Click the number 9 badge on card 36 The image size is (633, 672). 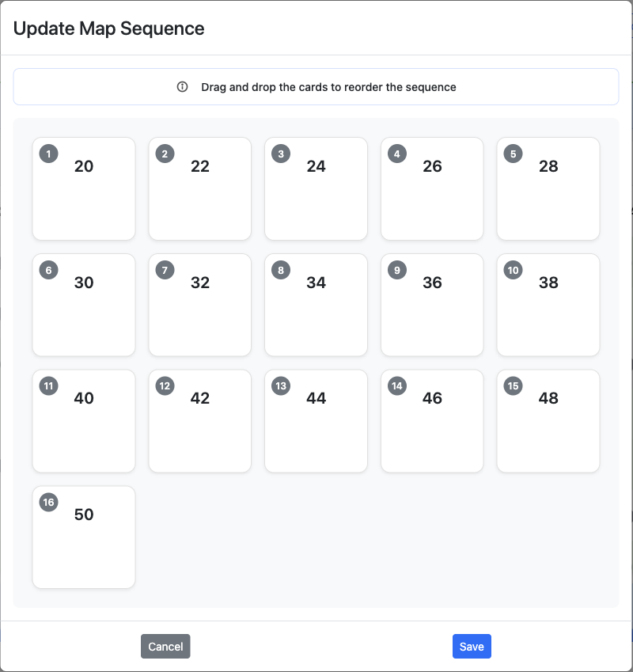point(396,270)
